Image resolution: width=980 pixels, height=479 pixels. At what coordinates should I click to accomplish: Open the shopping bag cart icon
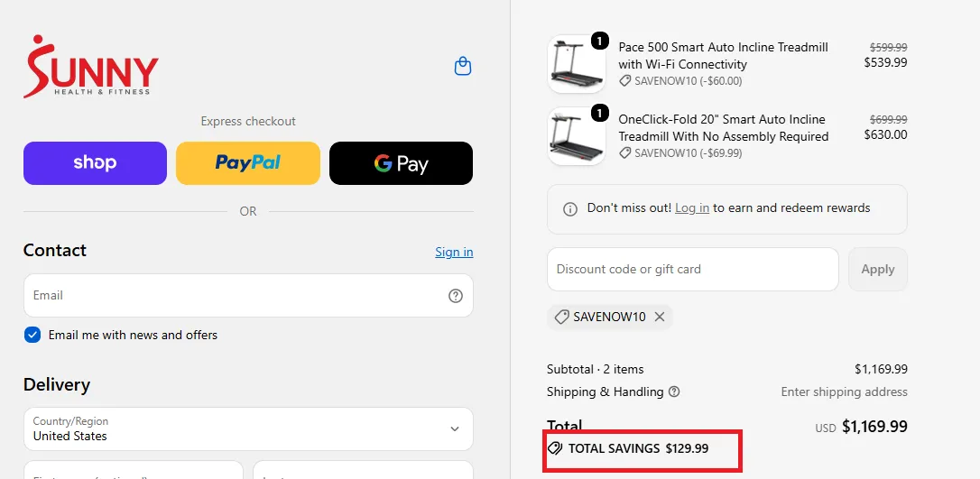[463, 66]
